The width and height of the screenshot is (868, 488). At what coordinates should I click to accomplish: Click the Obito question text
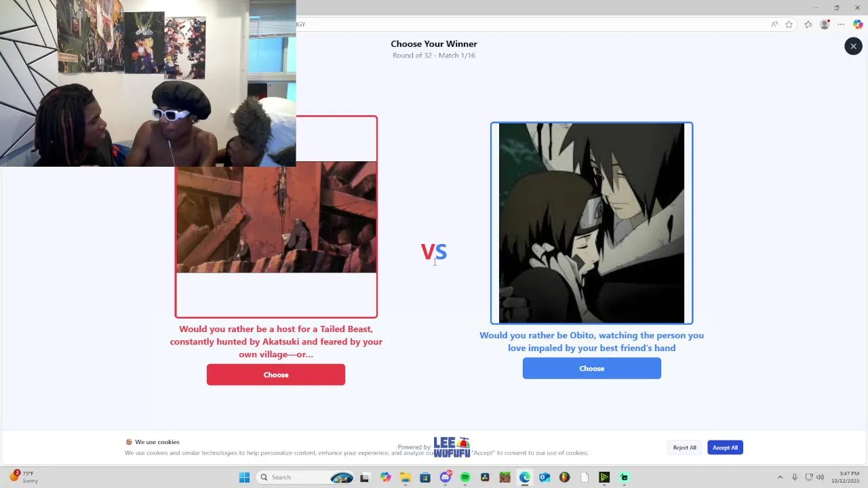pyautogui.click(x=591, y=342)
